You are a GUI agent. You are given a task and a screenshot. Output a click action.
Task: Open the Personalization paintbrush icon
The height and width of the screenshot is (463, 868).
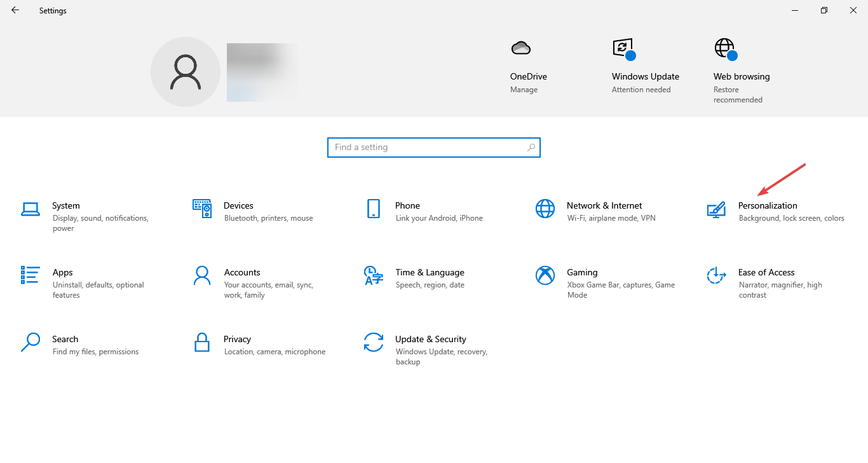click(x=716, y=209)
